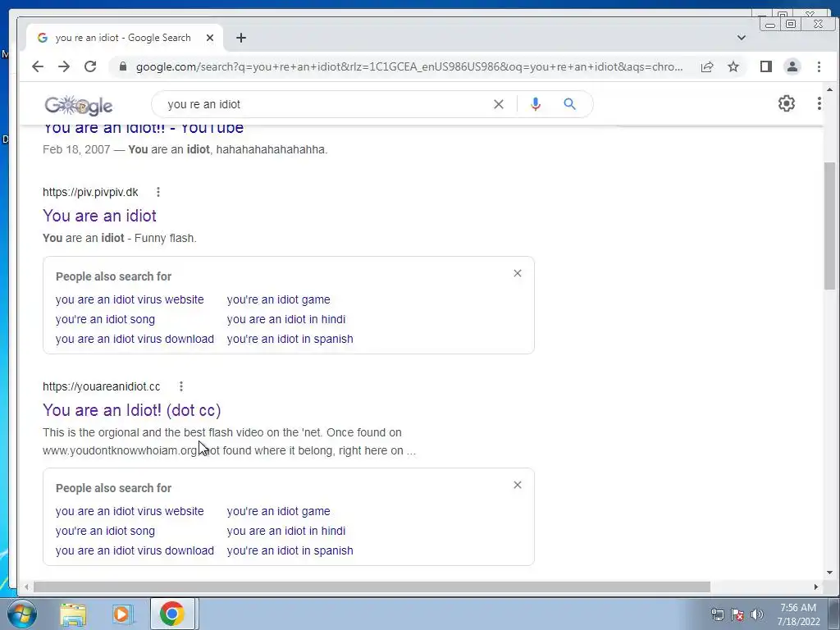Screen dimensions: 840x630
Task: Open options for youareanidiot.cc result
Action: tap(181, 386)
